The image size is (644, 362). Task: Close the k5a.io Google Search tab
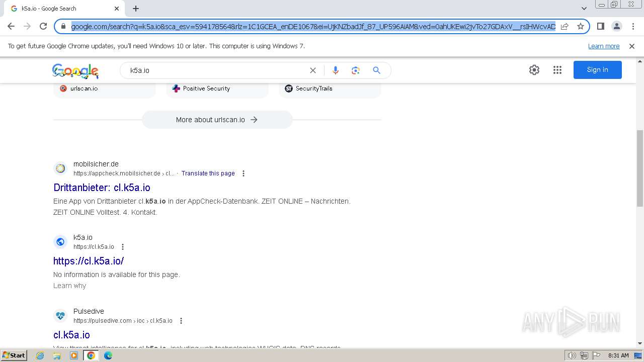pos(117,9)
